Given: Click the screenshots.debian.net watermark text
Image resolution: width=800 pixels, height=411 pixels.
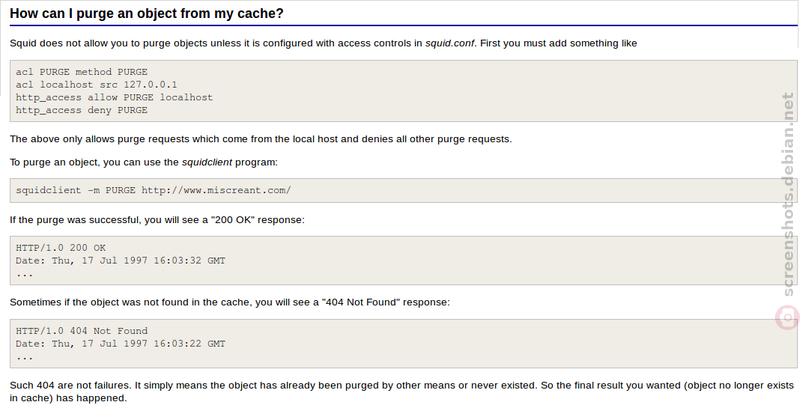Looking at the screenshot, I should [x=788, y=194].
